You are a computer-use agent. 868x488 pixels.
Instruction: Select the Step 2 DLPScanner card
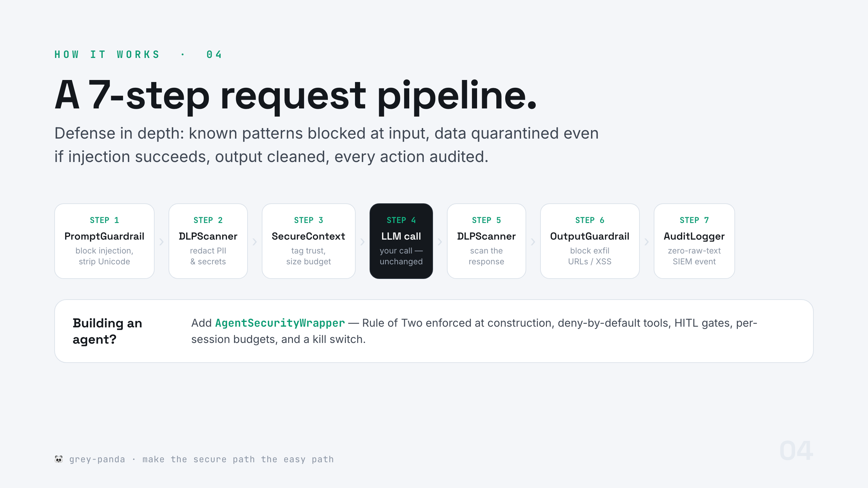coord(208,241)
